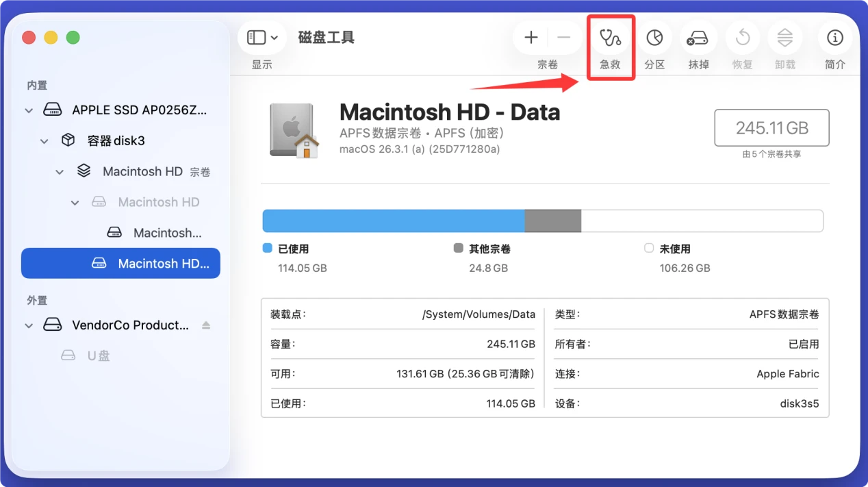Click the white unused bar segment

(702, 221)
